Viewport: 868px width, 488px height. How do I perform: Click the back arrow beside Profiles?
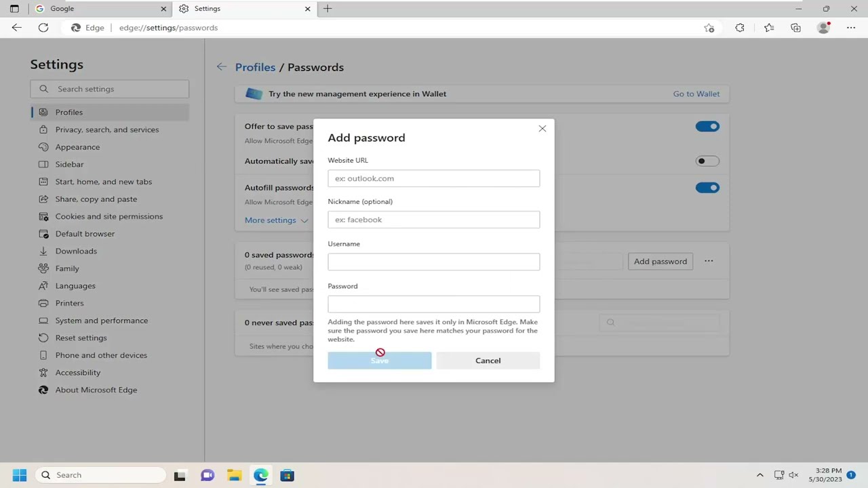[221, 67]
